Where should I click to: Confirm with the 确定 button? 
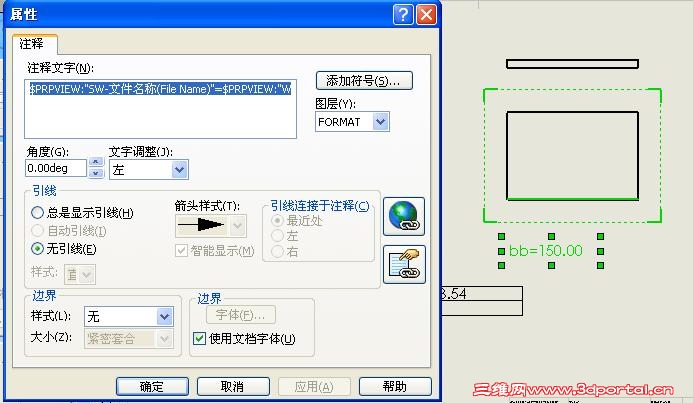click(152, 387)
